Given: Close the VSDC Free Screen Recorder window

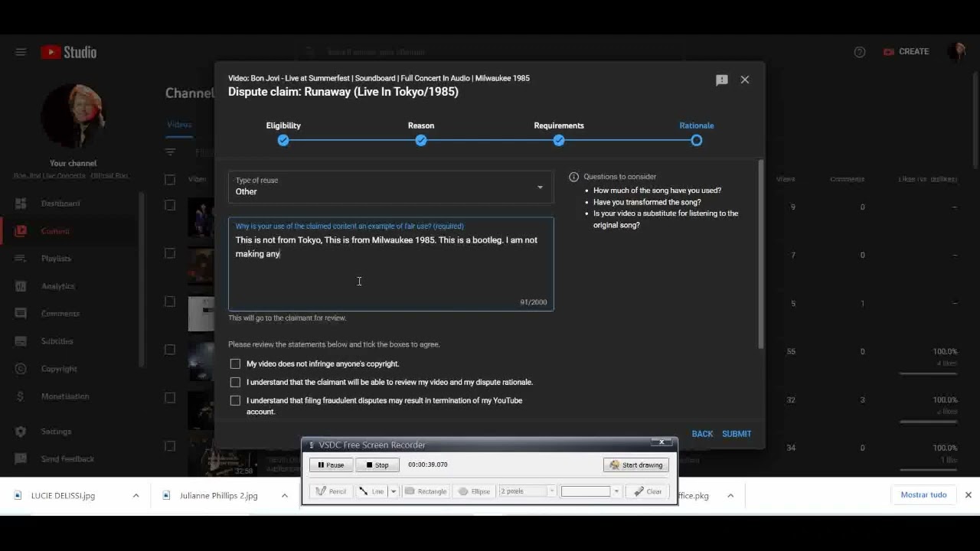Looking at the screenshot, I should [x=661, y=442].
